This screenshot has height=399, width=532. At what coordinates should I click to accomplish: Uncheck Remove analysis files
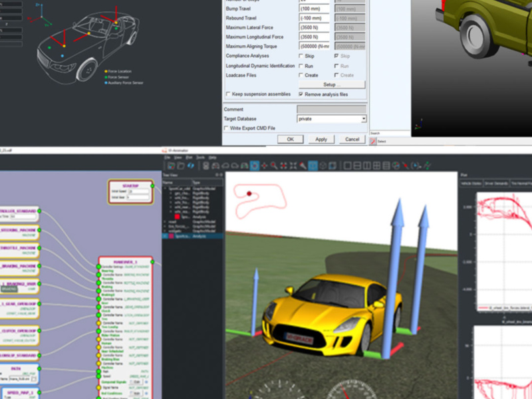pos(301,94)
